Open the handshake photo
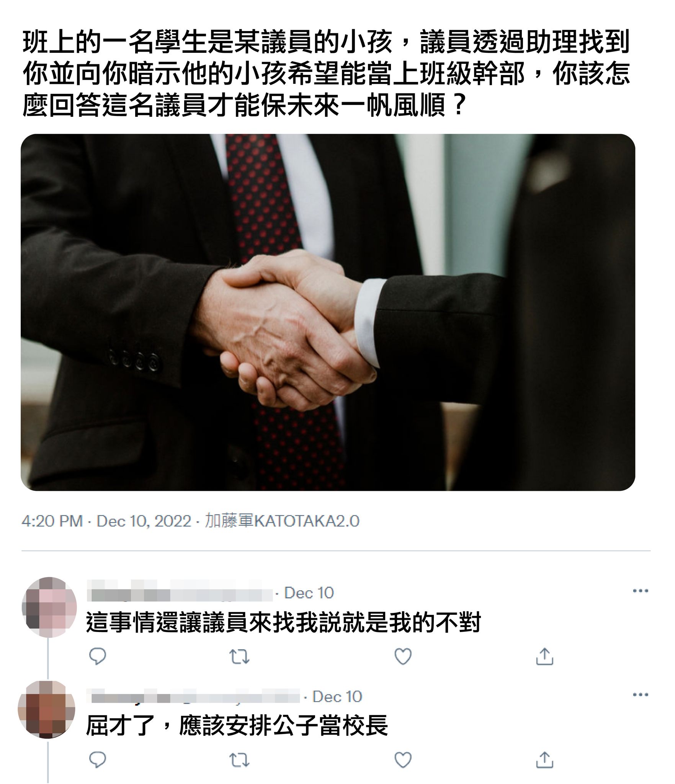 pos(328,312)
